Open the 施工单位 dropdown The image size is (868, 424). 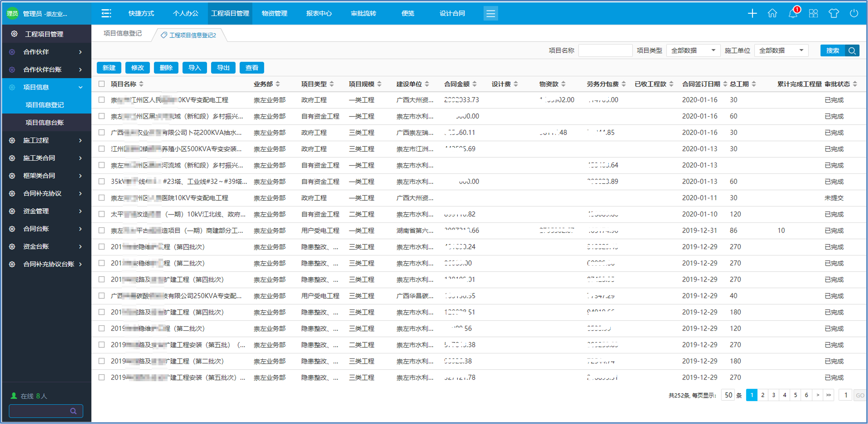pos(781,51)
